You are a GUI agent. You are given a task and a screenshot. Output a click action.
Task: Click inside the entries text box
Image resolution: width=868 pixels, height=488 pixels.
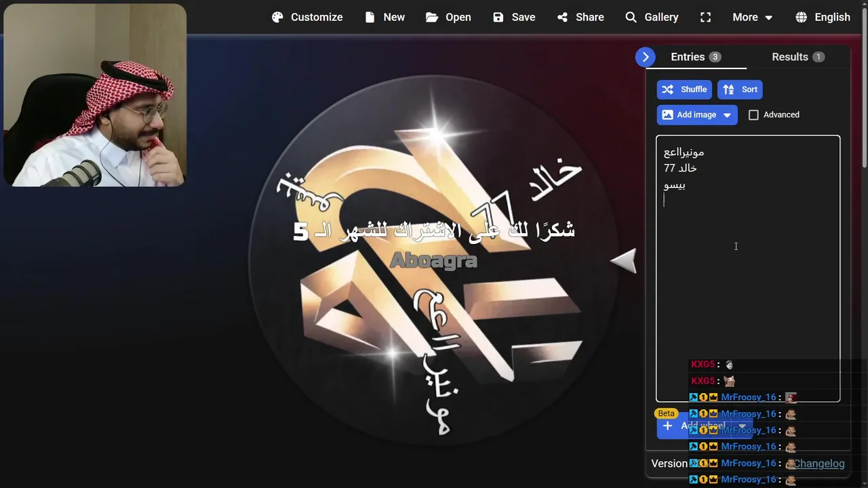[748, 268]
